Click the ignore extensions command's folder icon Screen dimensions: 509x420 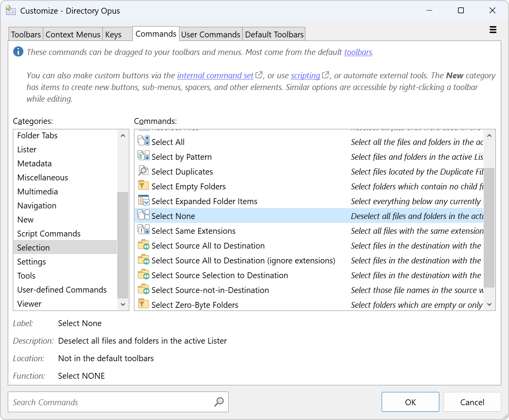144,259
